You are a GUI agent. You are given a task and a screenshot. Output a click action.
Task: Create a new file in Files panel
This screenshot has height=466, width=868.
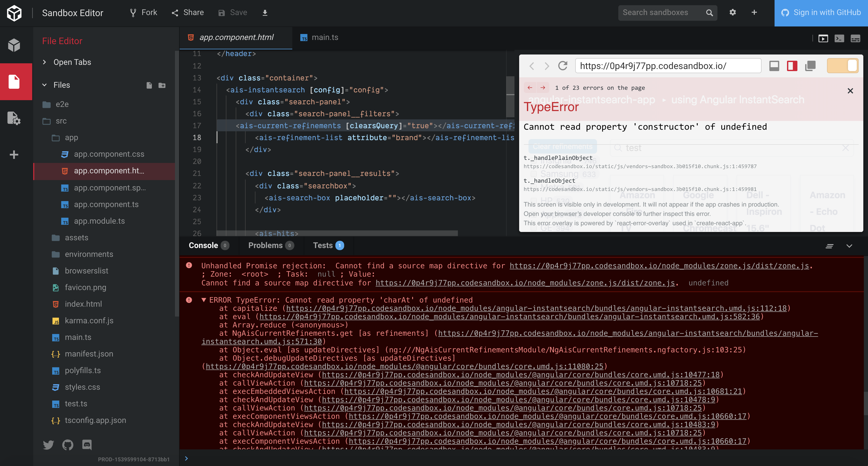point(149,85)
